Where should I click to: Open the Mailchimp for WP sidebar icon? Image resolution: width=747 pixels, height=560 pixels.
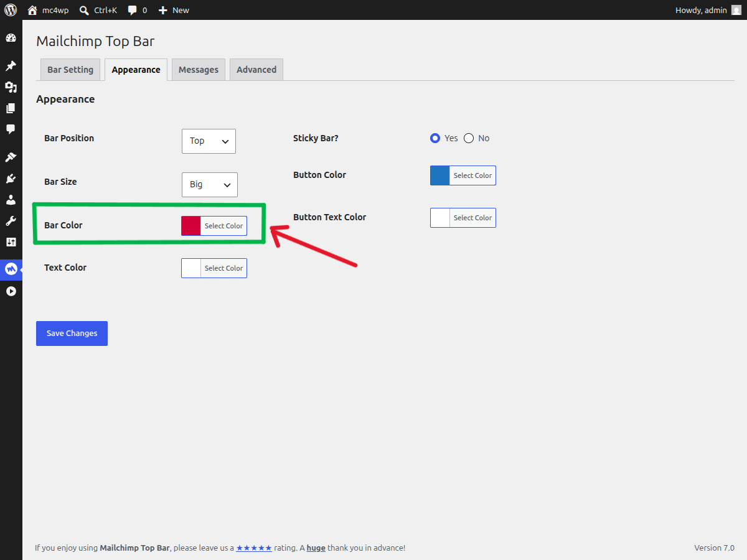pos(11,269)
